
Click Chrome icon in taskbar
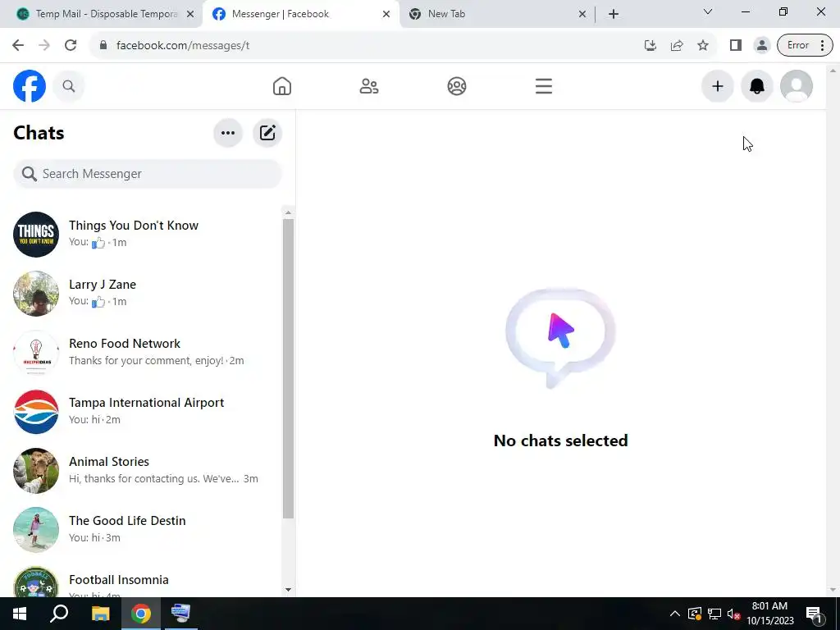point(141,614)
